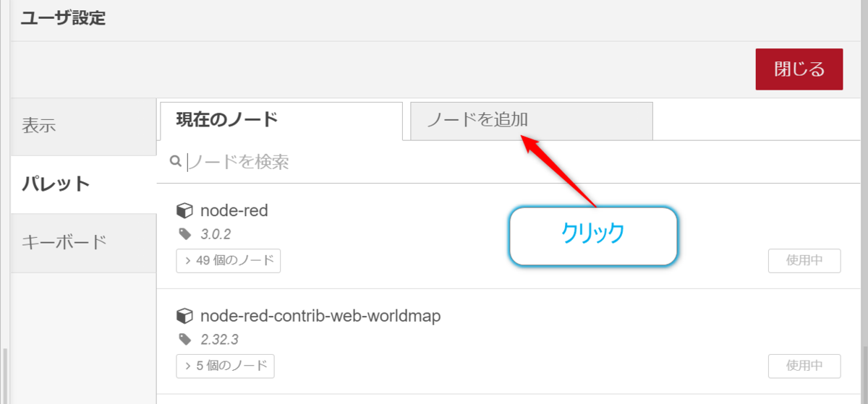Click the tag icon beside 3.0.2
This screenshot has width=868, height=404.
click(x=184, y=234)
